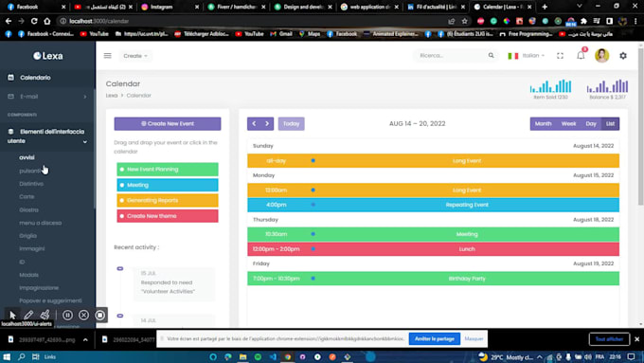Open the Immagini sidebar link
This screenshot has width=644, height=363.
[31, 248]
